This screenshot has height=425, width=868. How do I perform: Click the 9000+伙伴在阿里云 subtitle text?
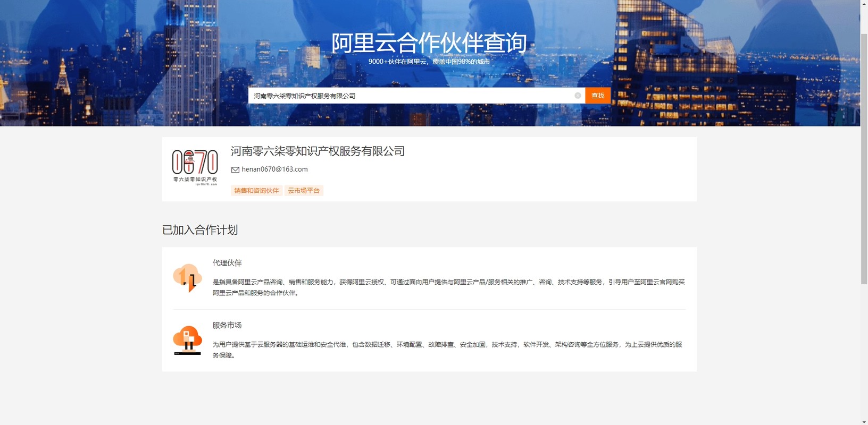click(x=429, y=62)
